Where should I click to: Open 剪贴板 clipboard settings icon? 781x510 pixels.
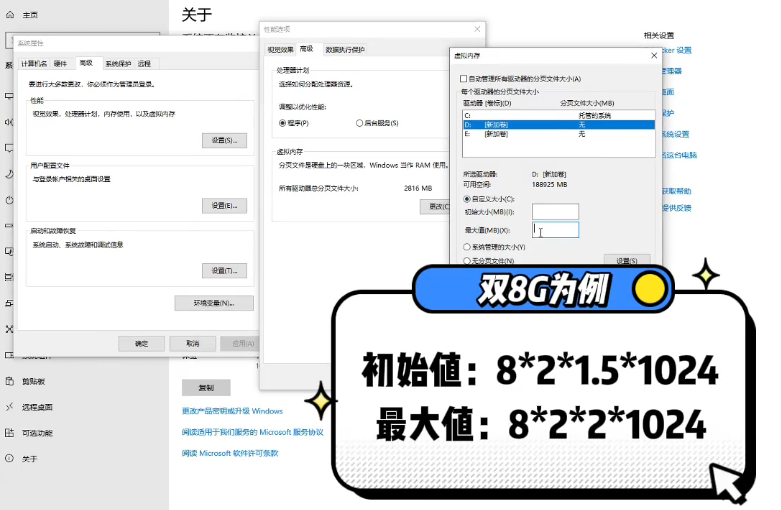point(9,381)
